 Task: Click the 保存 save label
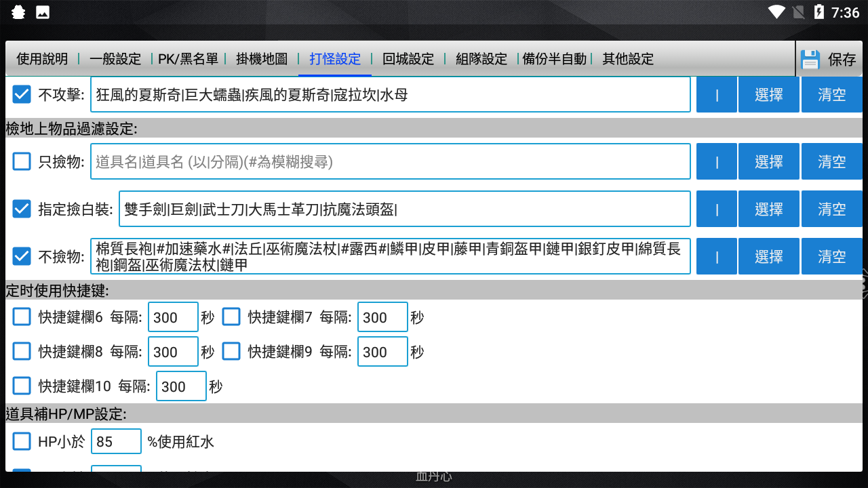pos(842,60)
